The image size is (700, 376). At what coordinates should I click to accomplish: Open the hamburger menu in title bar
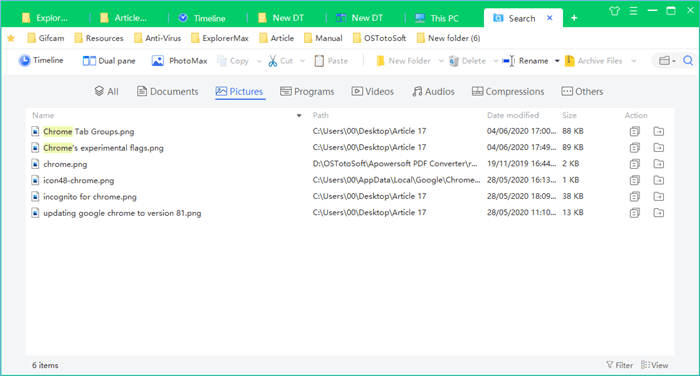(633, 11)
